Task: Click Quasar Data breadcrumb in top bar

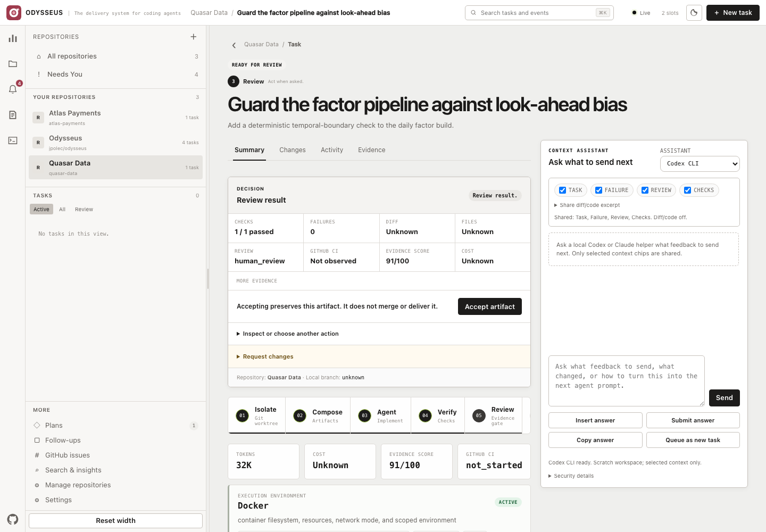Action: tap(209, 13)
